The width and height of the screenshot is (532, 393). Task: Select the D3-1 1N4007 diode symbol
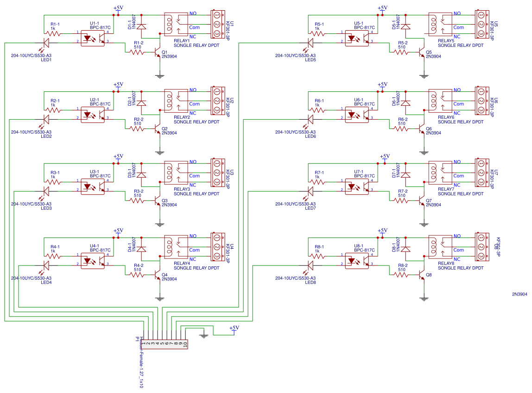[141, 175]
